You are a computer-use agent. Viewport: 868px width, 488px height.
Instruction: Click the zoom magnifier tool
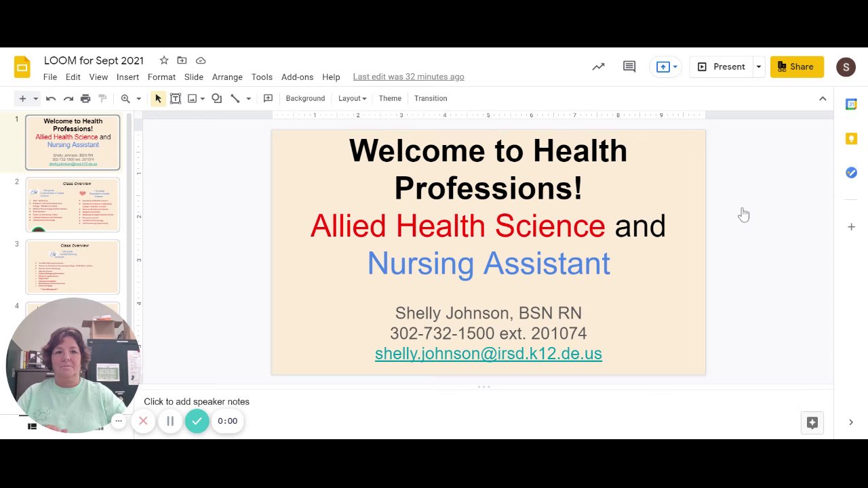coord(125,98)
